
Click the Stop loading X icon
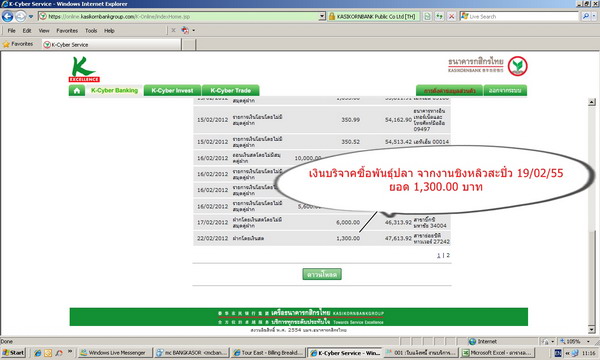[452, 16]
